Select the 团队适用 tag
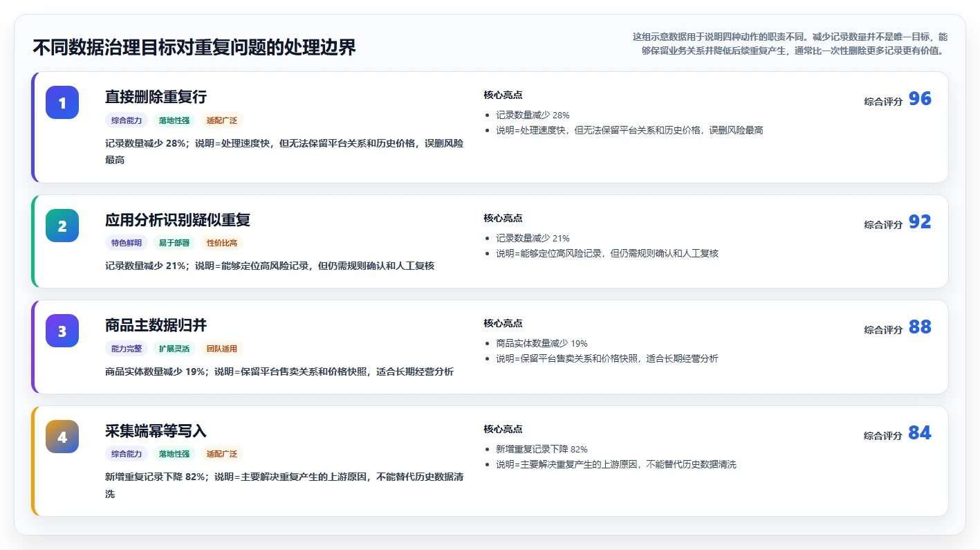 pyautogui.click(x=222, y=349)
